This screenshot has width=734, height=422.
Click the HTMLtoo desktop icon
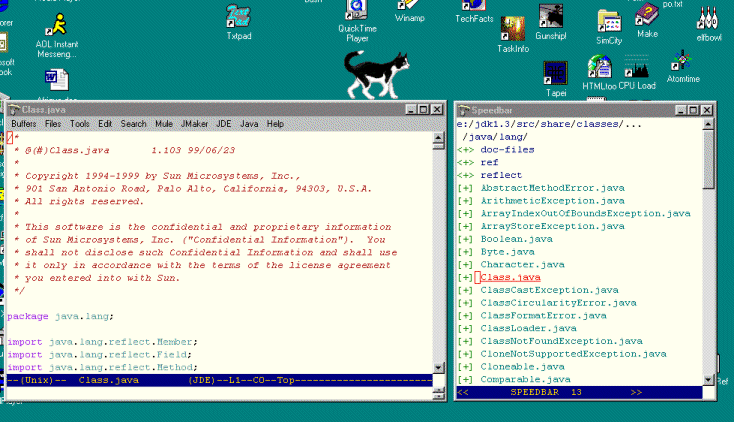tap(600, 68)
